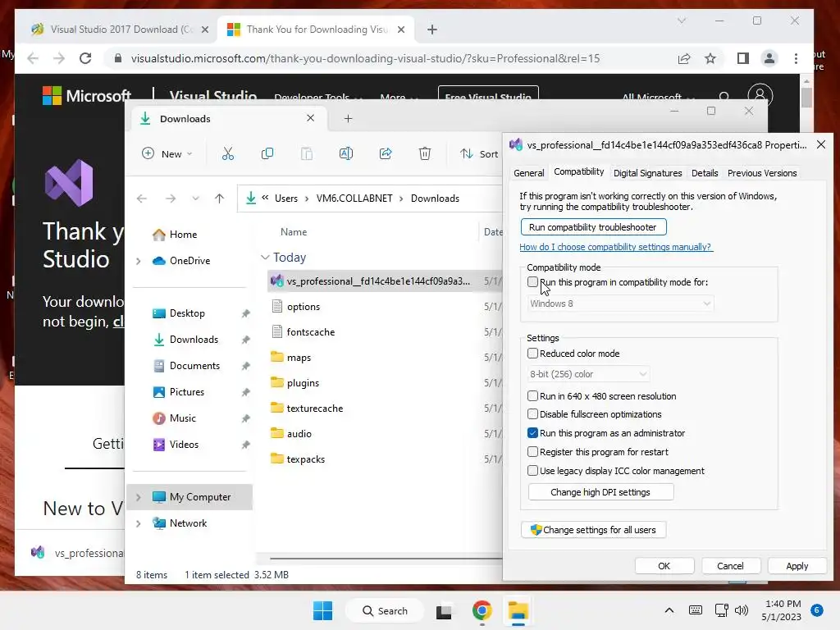Reload the Chrome page
The image size is (840, 630).
(85, 58)
